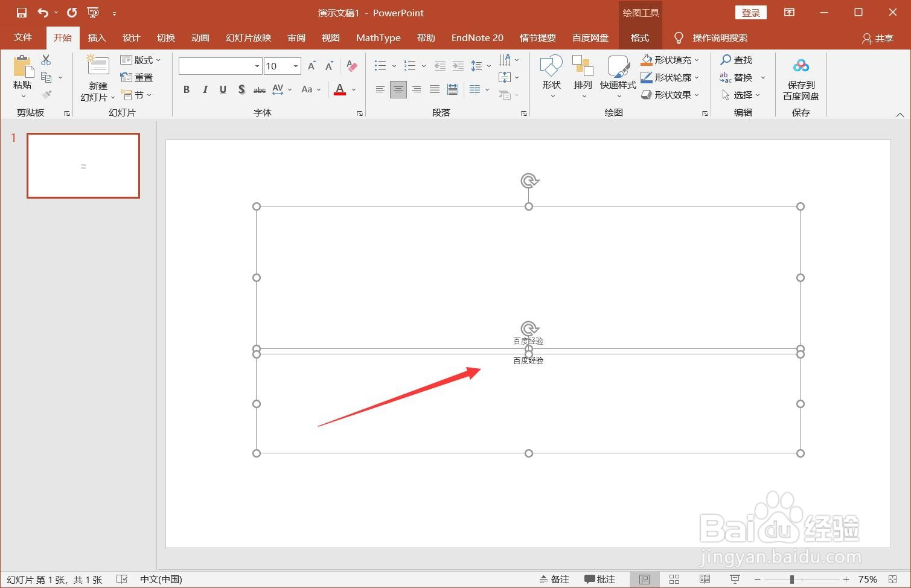Open the Layout (版式) dropdown

pos(141,60)
